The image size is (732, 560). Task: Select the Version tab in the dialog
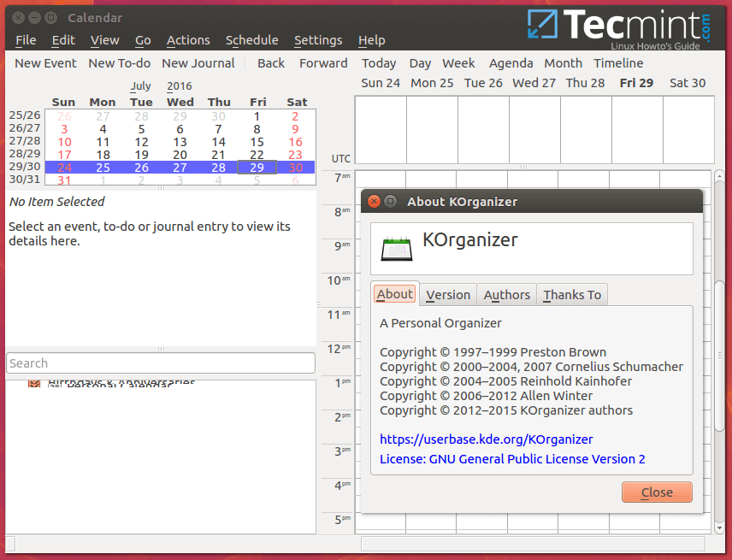(448, 295)
